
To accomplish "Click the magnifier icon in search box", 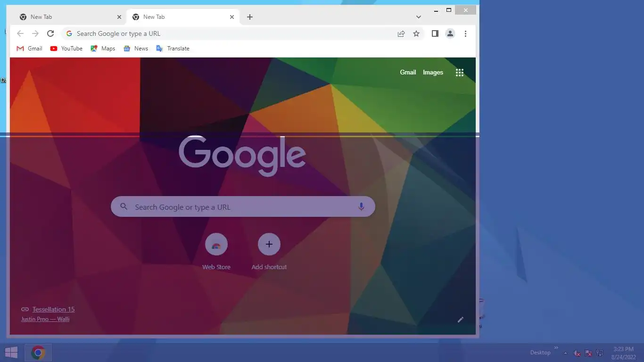I will pyautogui.click(x=124, y=207).
